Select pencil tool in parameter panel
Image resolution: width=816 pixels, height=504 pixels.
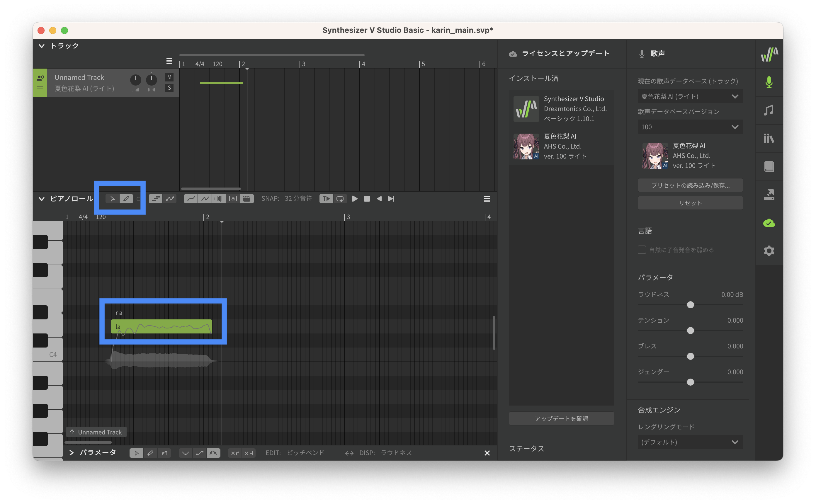pos(150,453)
